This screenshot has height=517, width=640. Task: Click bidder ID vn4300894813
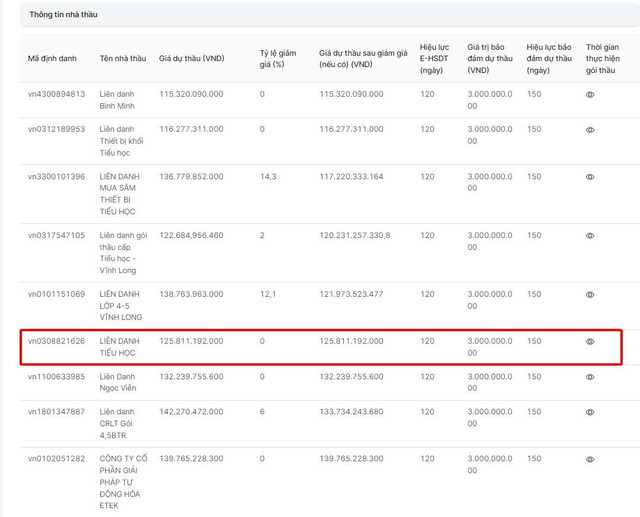pyautogui.click(x=56, y=94)
